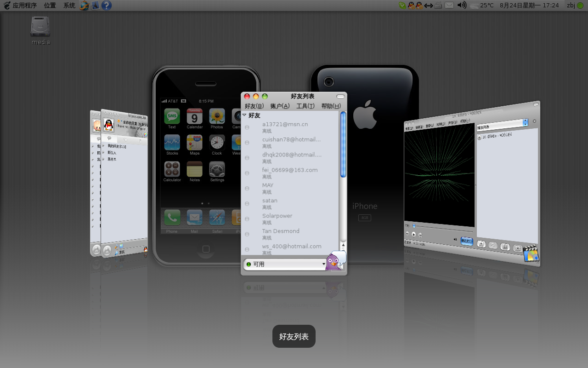Select contact cuishan78@hotmail
This screenshot has width=588, height=368.
coord(290,143)
